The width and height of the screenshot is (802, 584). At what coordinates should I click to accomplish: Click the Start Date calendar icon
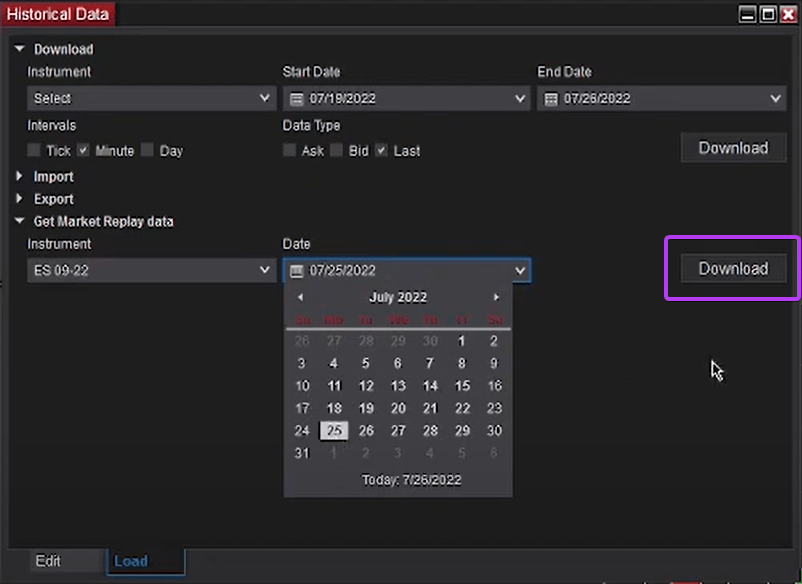coord(297,99)
